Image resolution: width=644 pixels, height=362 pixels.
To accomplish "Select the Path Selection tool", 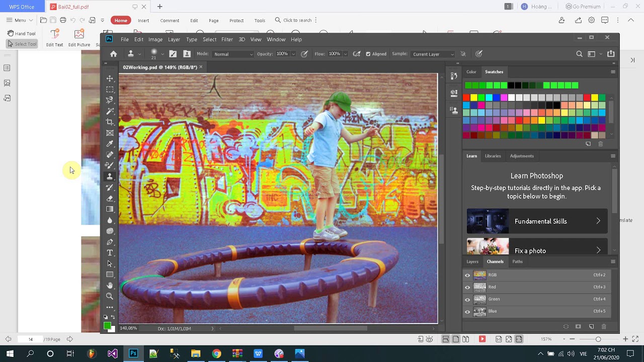I will pos(110,264).
